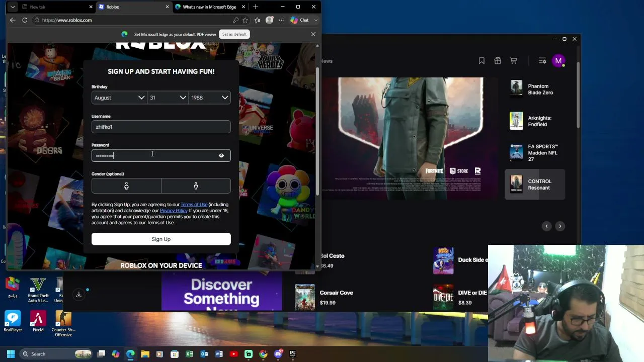644x362 pixels.
Task: Open the birthday month dropdown showing August
Action: click(x=119, y=98)
